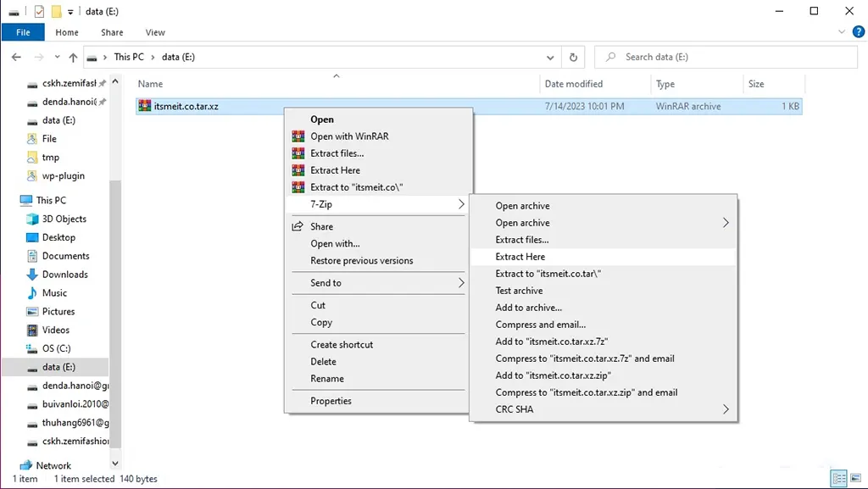Select the itsmeit.co.tar.xz file
The width and height of the screenshot is (868, 489).
coord(186,107)
